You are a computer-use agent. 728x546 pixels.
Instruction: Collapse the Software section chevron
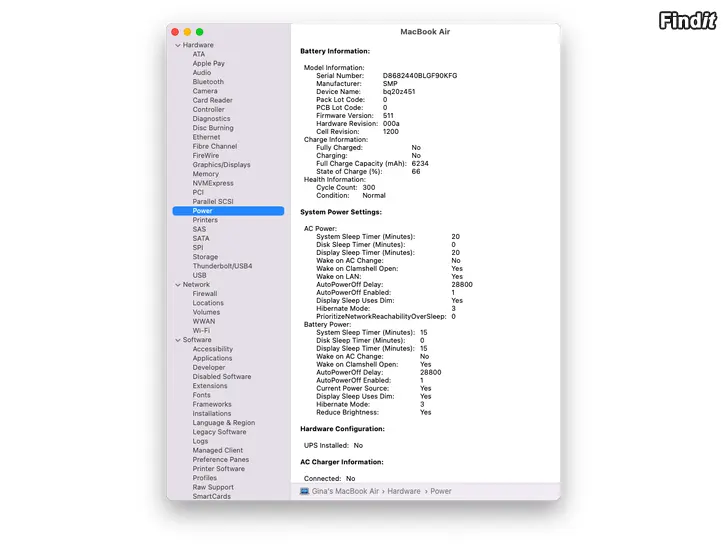pos(177,340)
